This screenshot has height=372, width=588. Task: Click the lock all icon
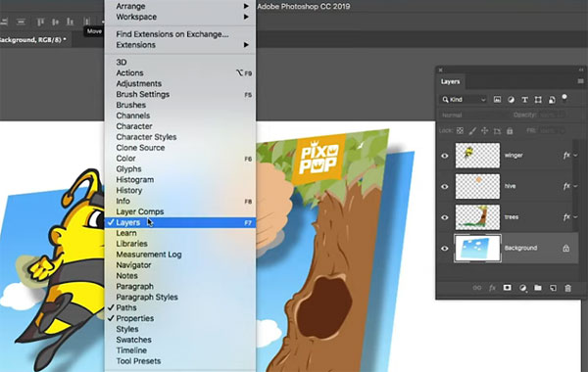510,131
